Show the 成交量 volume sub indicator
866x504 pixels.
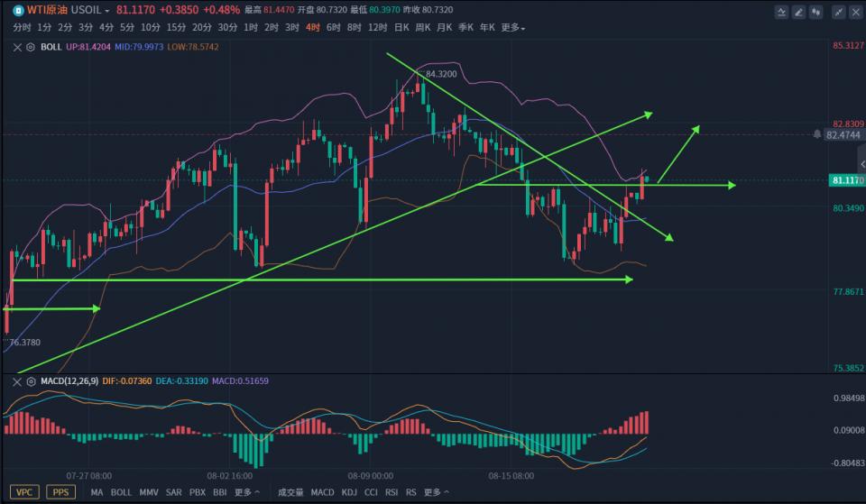(x=290, y=492)
